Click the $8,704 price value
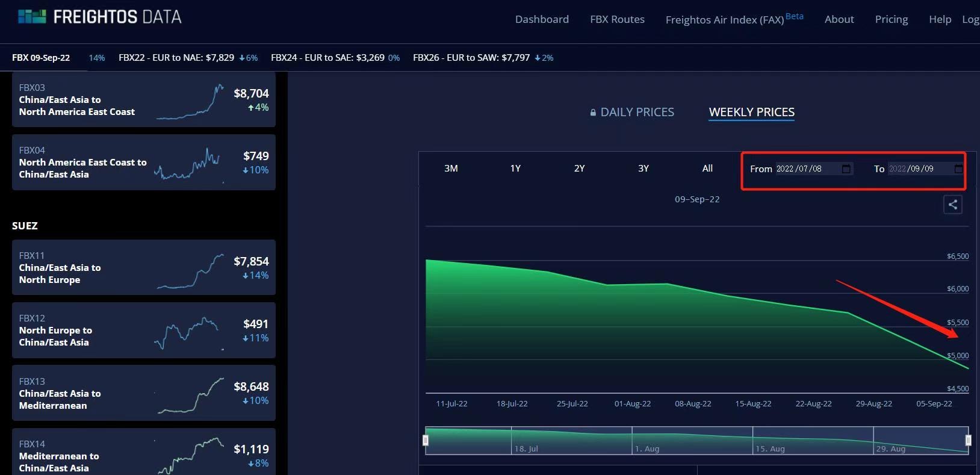The image size is (980, 475). click(x=251, y=93)
